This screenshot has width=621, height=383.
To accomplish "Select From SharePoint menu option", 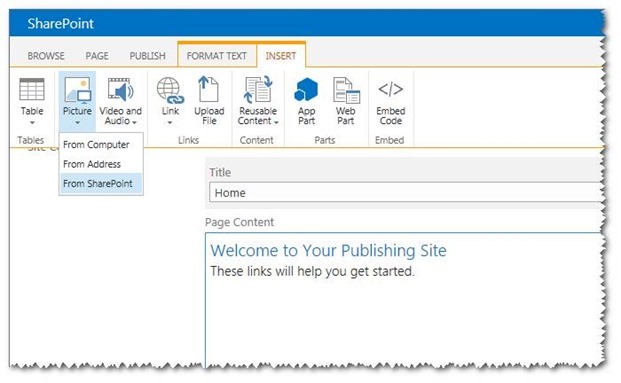I will (x=101, y=183).
